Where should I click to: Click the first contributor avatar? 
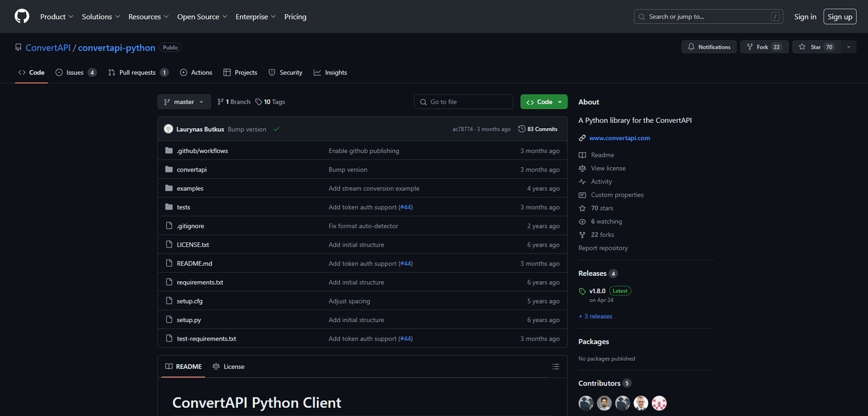(x=586, y=403)
